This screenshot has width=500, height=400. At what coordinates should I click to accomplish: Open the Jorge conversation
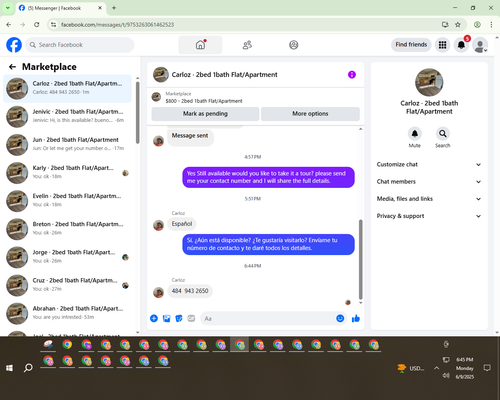pyautogui.click(x=67, y=257)
